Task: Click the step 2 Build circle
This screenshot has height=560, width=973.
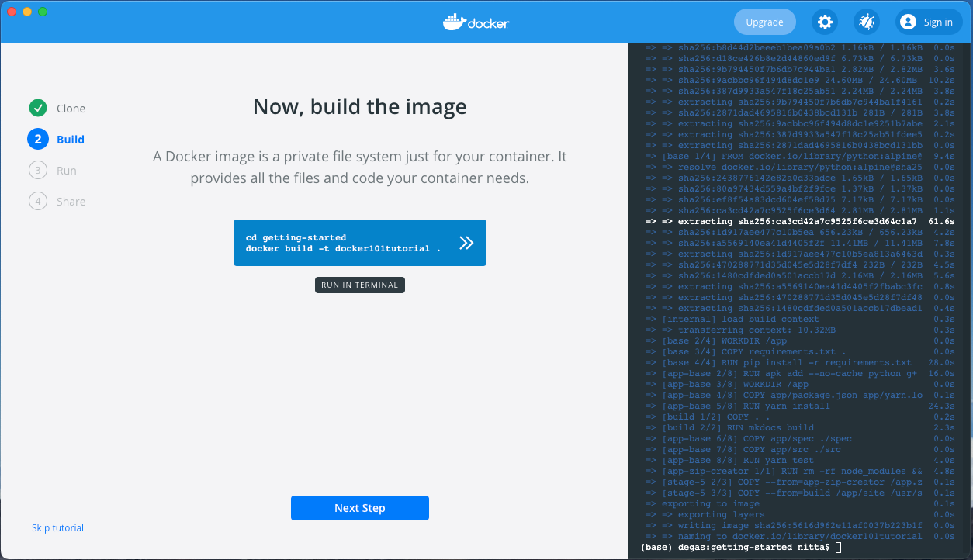Action: [37, 140]
